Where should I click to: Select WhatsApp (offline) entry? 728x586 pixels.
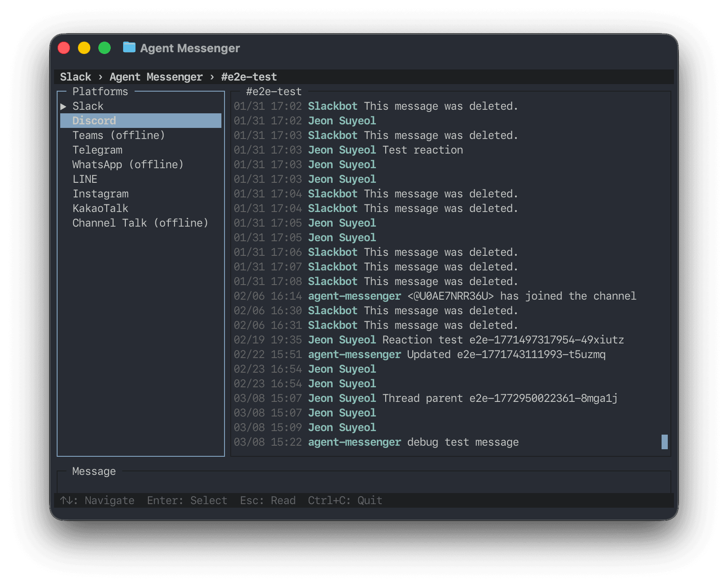128,165
